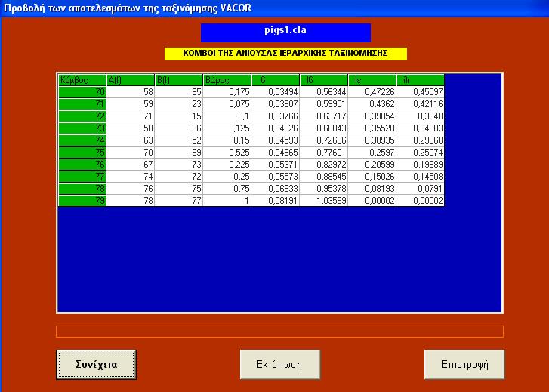Click the λr value 0,0791
The width and height of the screenshot is (549, 392).
click(420, 189)
